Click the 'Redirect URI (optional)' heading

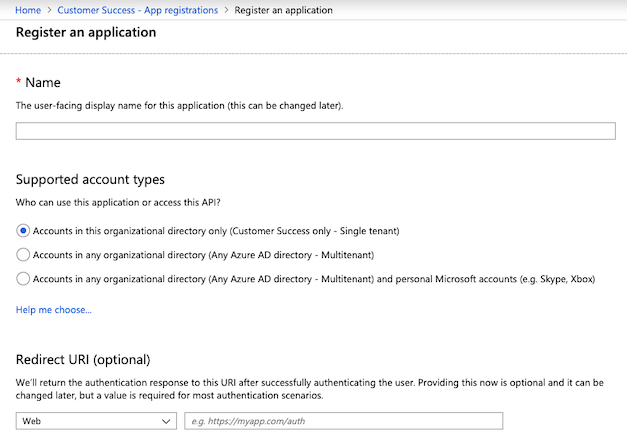point(82,359)
